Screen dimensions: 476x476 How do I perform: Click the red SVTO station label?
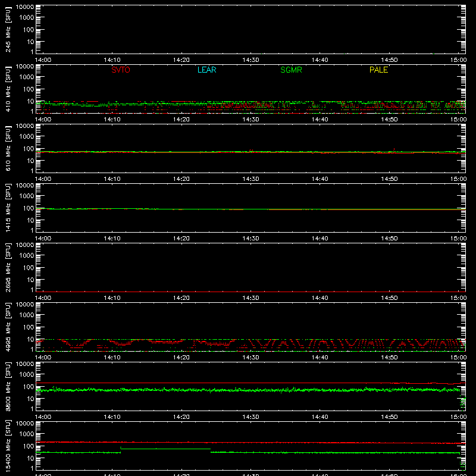pos(121,70)
